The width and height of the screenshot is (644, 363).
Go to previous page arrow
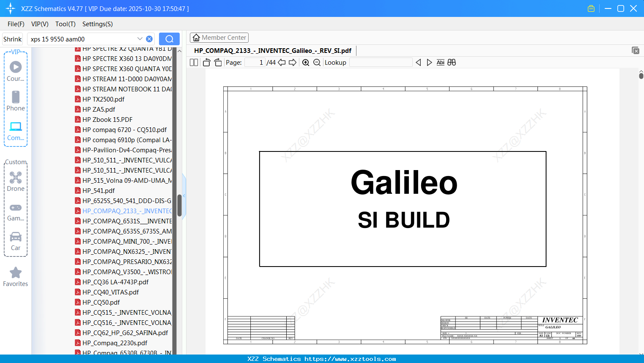coord(282,63)
